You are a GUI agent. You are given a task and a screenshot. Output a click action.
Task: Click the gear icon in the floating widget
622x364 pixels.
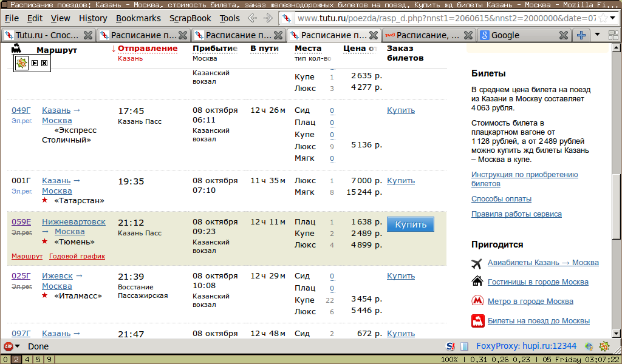point(22,63)
